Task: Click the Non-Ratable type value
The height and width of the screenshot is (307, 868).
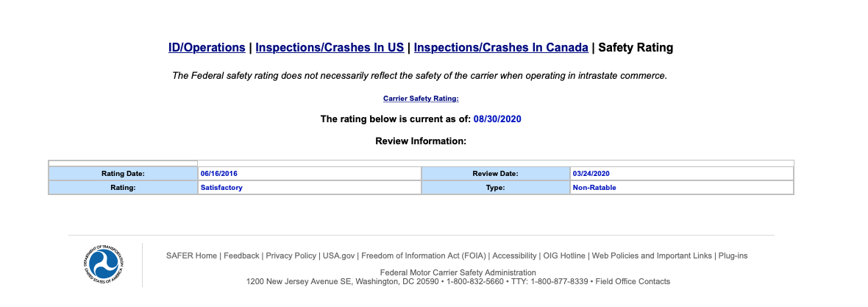Action: (594, 188)
